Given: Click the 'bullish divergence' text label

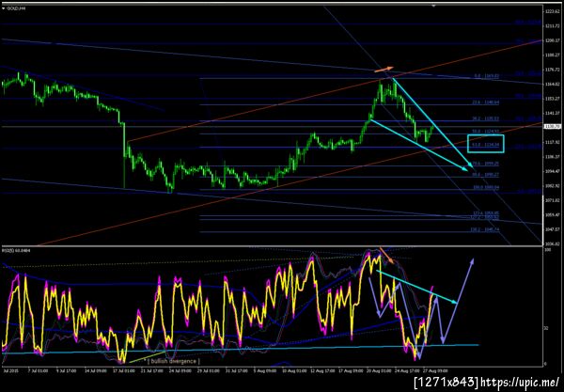Looking at the screenshot, I should pyautogui.click(x=173, y=361).
